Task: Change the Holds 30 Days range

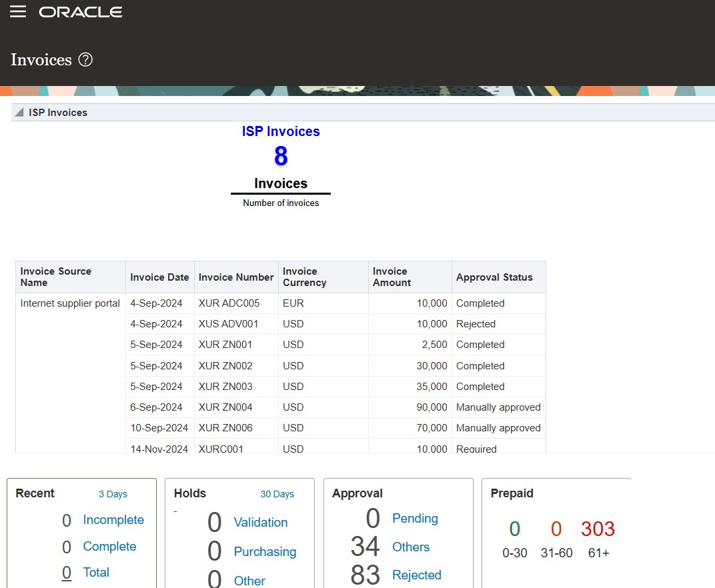Action: pyautogui.click(x=277, y=494)
